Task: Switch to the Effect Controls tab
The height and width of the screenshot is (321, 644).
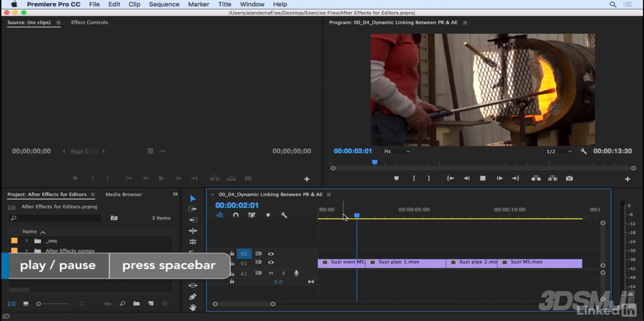Action: 89,22
